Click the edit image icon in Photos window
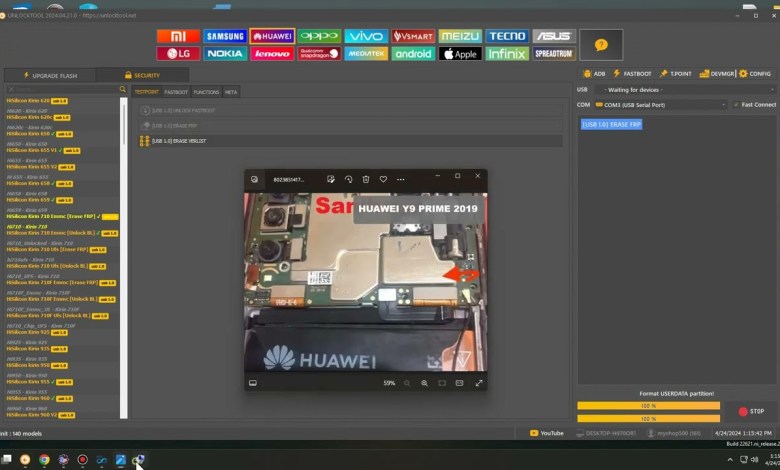The height and width of the screenshot is (470, 780). coord(331,179)
